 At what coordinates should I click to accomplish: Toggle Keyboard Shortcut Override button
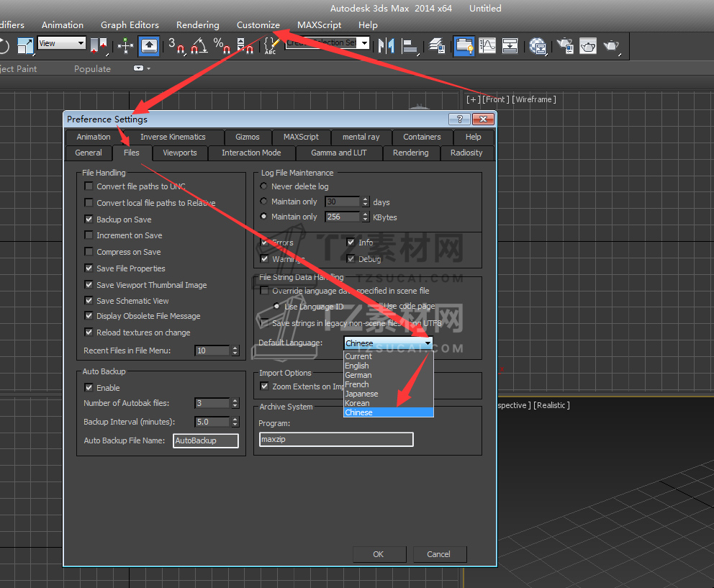coord(150,45)
